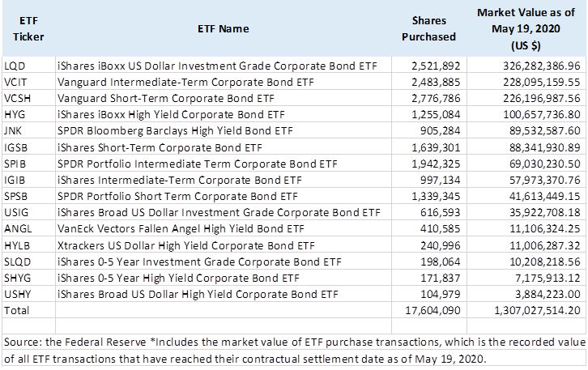Select USIG market value 35,922,708.18
Image resolution: width=588 pixels, height=370 pixels.
[x=526, y=212]
